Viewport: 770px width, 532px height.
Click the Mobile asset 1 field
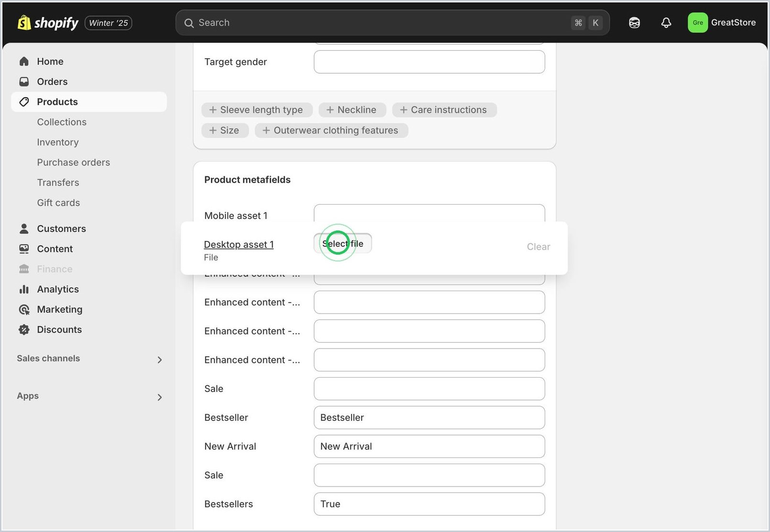point(429,214)
